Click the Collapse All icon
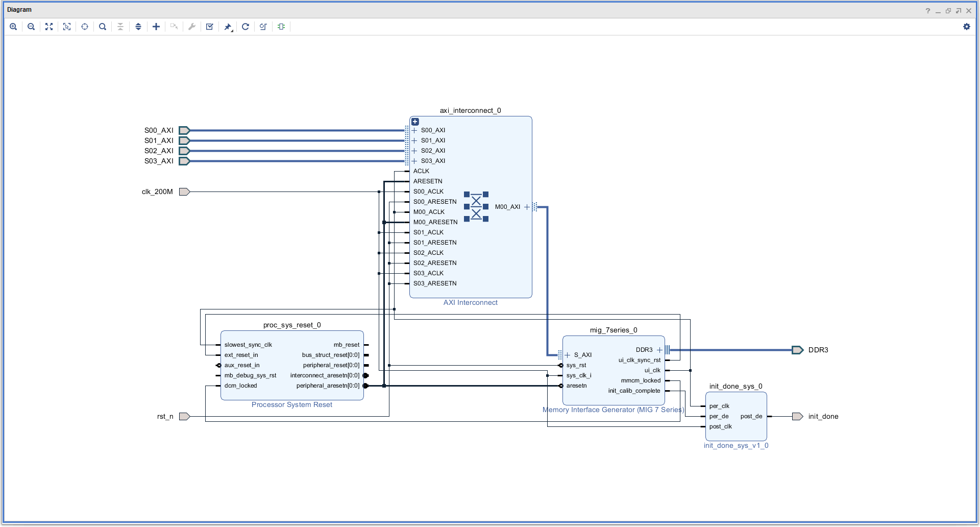The height and width of the screenshot is (527, 980). pyautogui.click(x=120, y=27)
